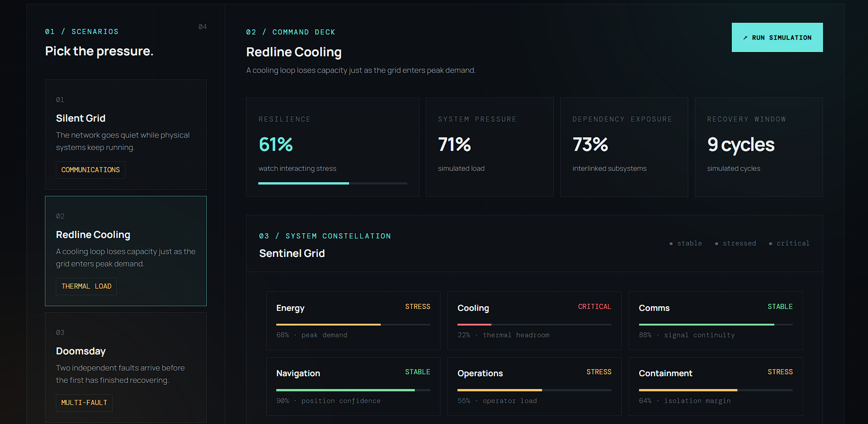Image resolution: width=868 pixels, height=424 pixels.
Task: Click the 'Pick the pressure.' heading
Action: tap(99, 51)
